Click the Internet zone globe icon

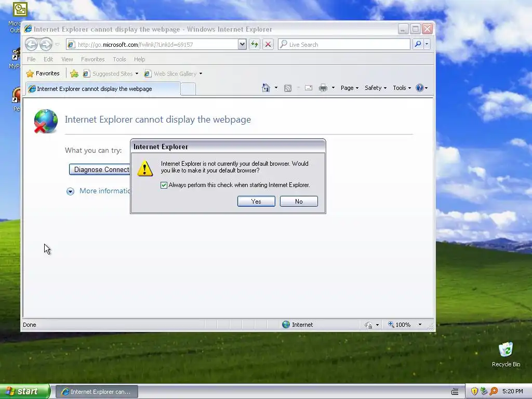point(286,325)
